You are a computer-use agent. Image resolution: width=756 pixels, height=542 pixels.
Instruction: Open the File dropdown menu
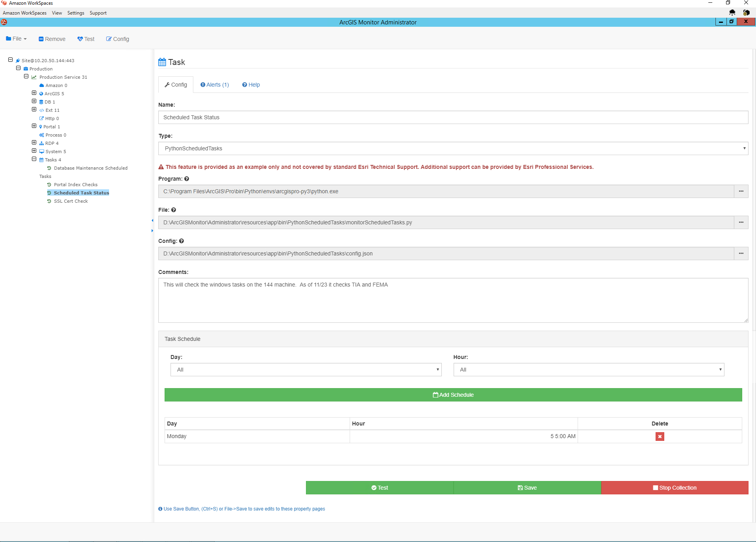click(x=16, y=39)
